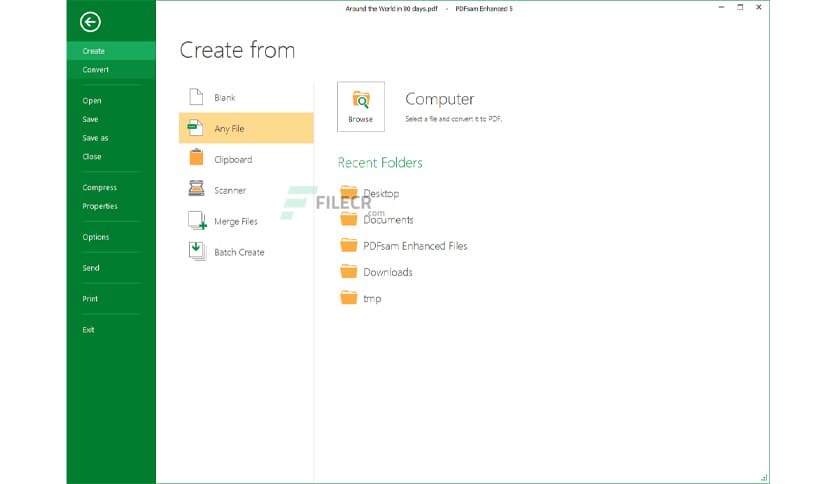Open the Convert menu item

[111, 69]
